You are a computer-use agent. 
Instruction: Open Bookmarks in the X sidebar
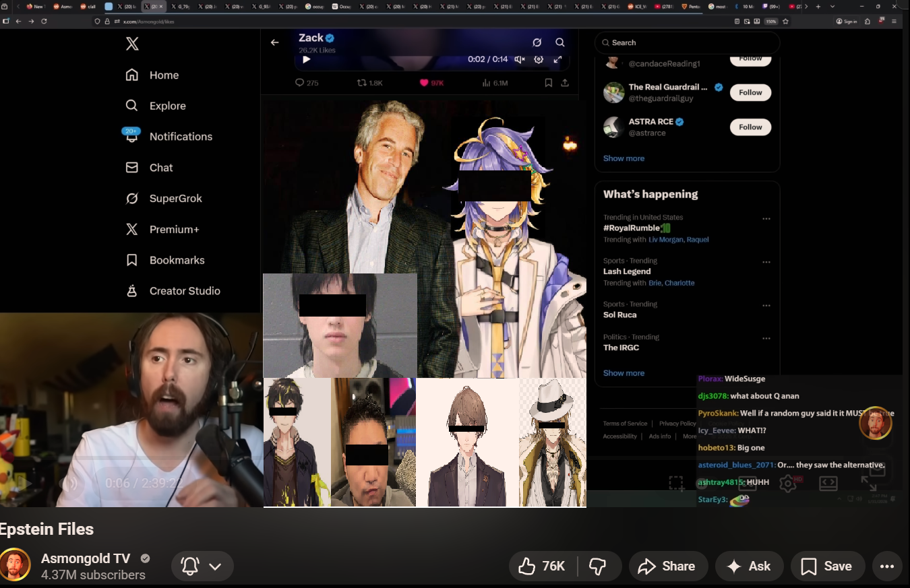click(165, 260)
